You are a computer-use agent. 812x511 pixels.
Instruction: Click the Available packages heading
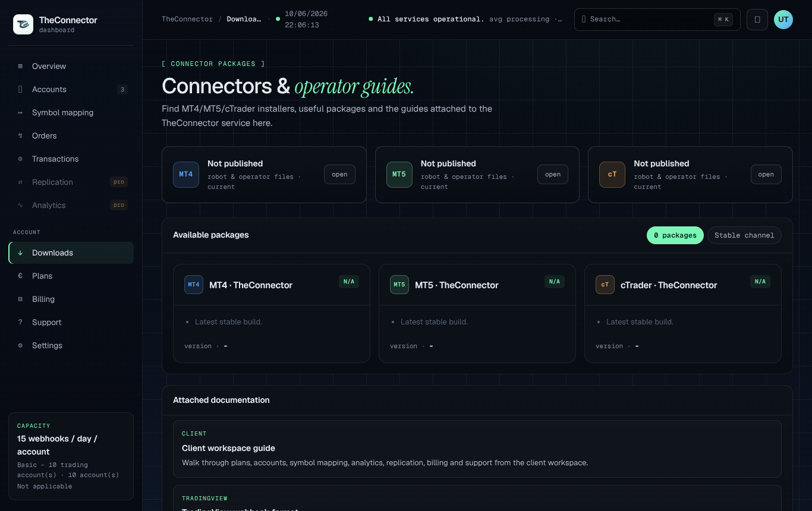[211, 235]
